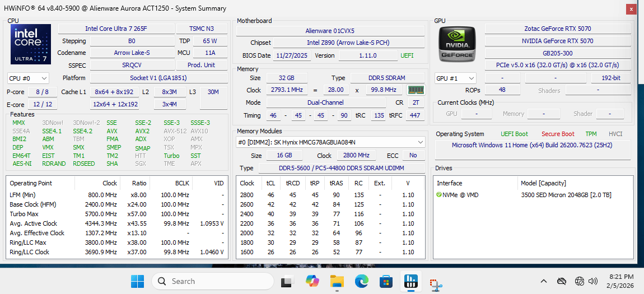Image resolution: width=644 pixels, height=294 pixels.
Task: Click the memory size 32 GB value
Action: (287, 78)
